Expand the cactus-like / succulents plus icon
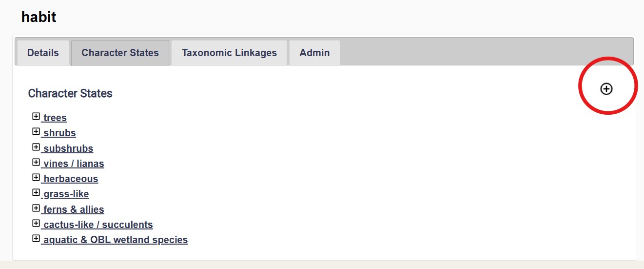Image resolution: width=644 pixels, height=269 pixels. pyautogui.click(x=36, y=223)
